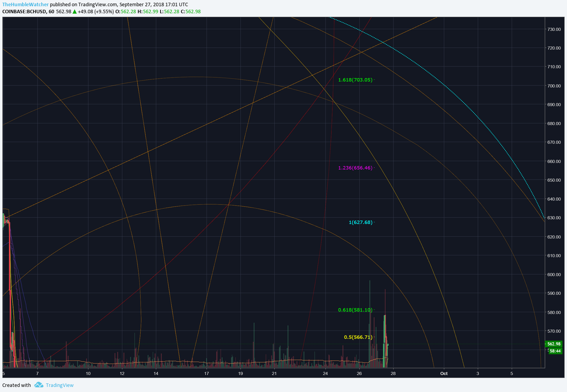Select the 1.236(656.46) Fibonacci level label
Screen dimensions: 567x392
[x=355, y=168]
